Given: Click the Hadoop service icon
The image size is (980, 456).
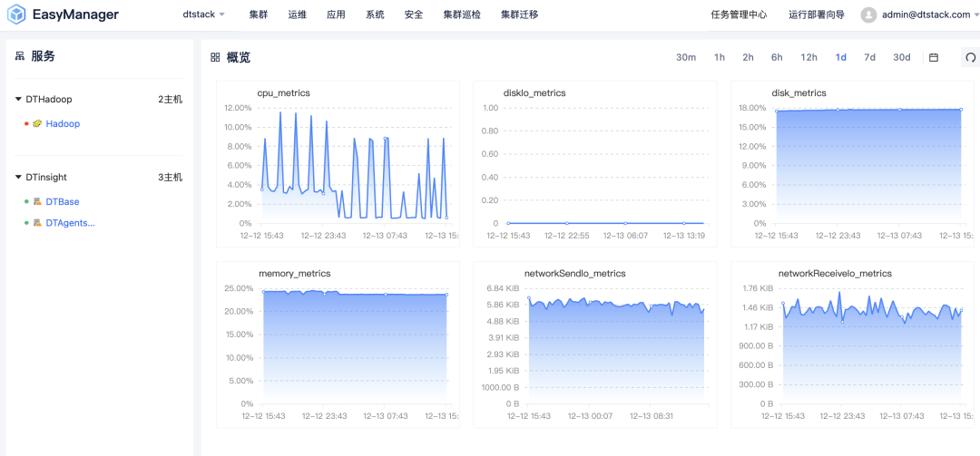Looking at the screenshot, I should tap(37, 123).
